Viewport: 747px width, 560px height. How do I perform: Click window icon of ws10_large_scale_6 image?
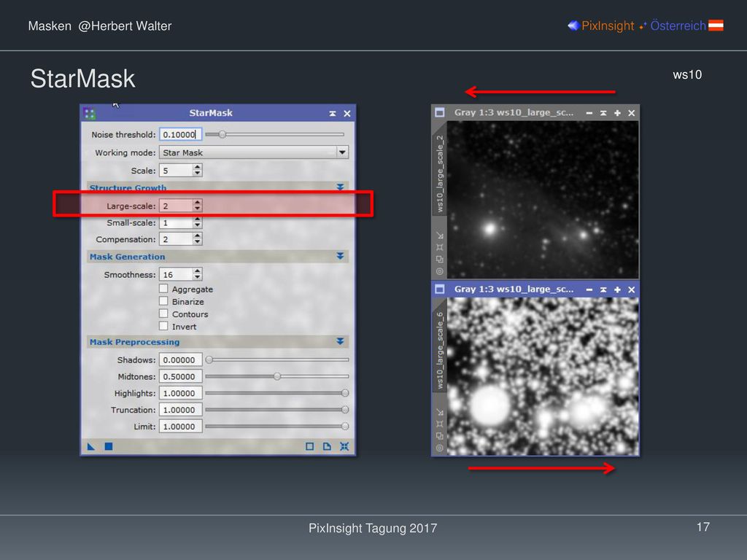(x=440, y=289)
